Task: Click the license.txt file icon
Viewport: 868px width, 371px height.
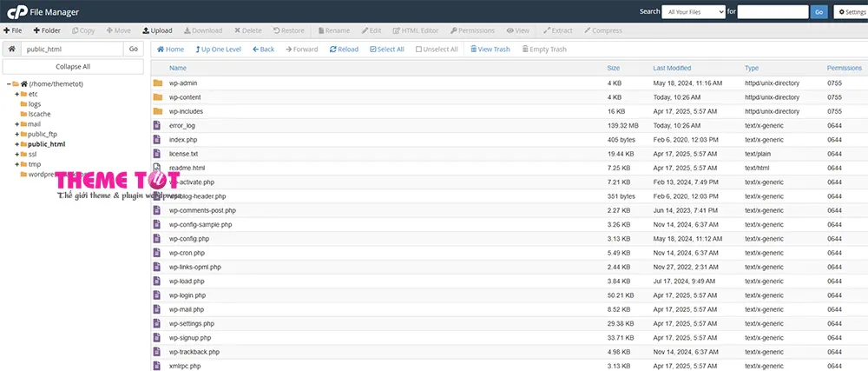Action: (157, 154)
